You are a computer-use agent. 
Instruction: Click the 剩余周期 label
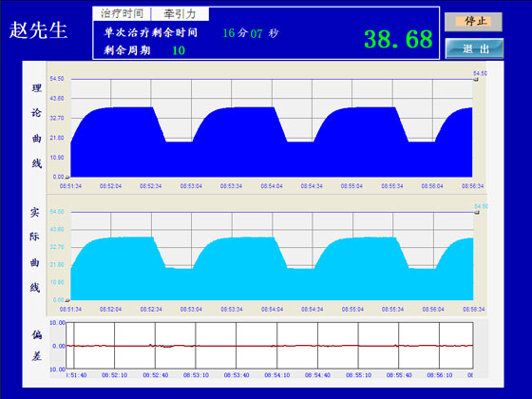pyautogui.click(x=127, y=50)
